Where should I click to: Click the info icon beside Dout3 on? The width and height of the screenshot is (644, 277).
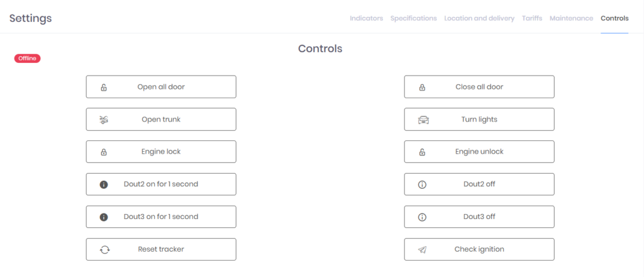tap(104, 217)
